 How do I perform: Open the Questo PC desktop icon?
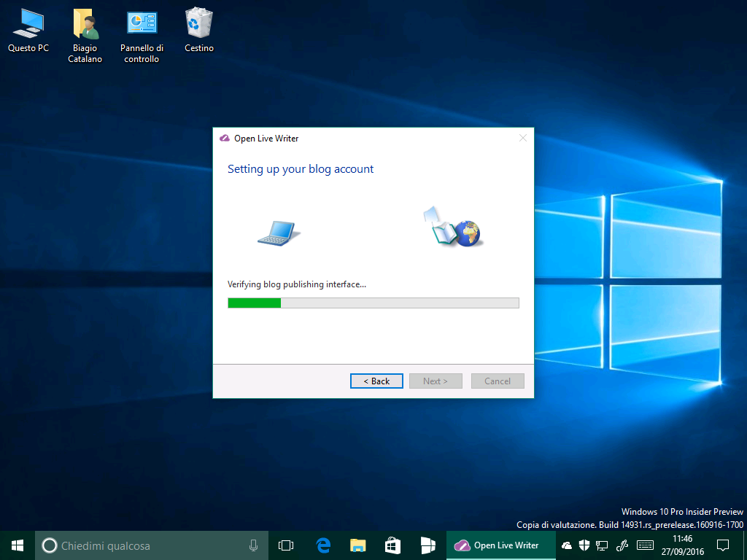[x=28, y=31]
